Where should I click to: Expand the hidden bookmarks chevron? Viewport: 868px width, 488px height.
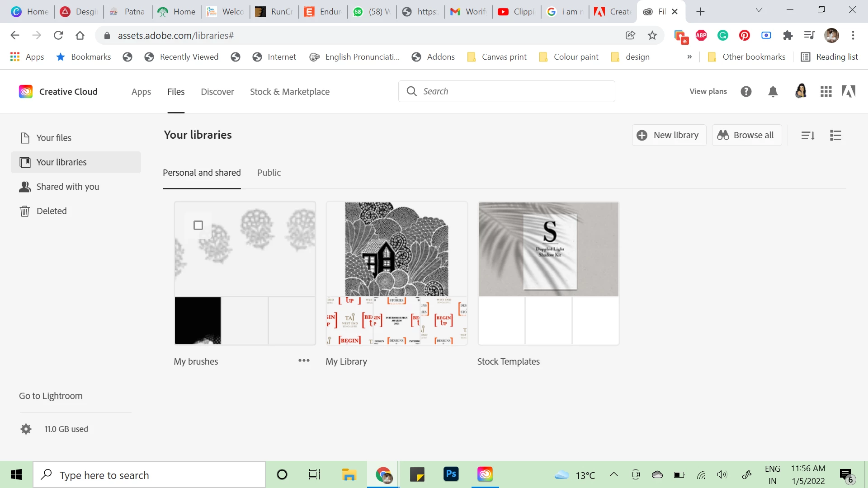689,57
